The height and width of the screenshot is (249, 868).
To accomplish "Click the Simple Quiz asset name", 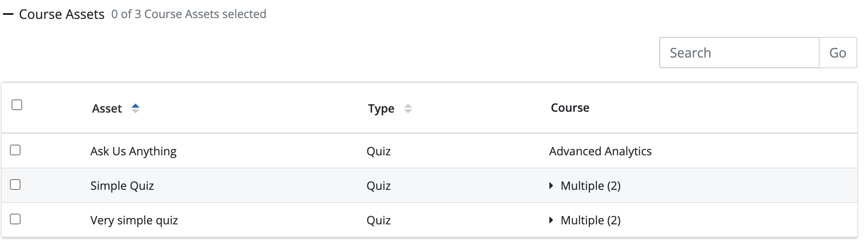I will click(122, 186).
